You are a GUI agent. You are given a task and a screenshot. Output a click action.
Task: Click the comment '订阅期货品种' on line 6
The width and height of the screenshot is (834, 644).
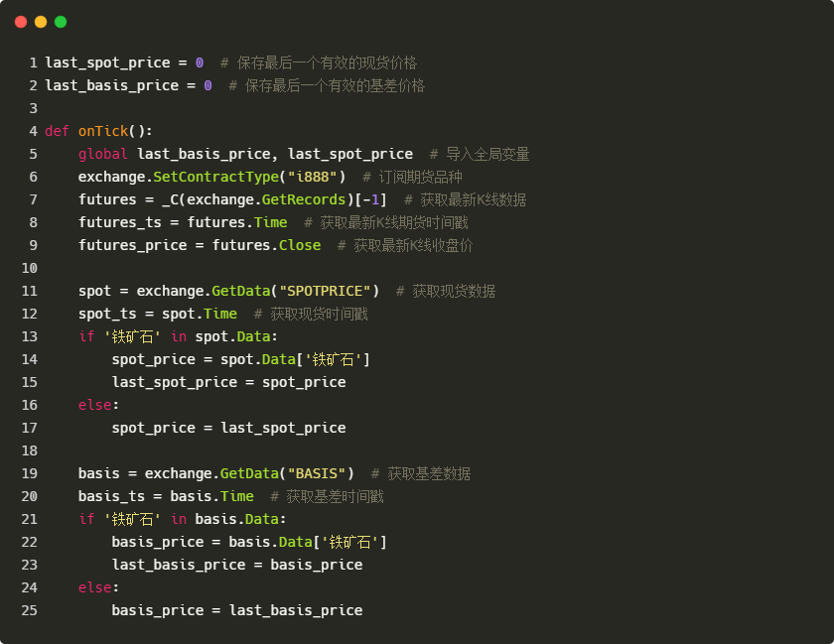[x=420, y=177]
